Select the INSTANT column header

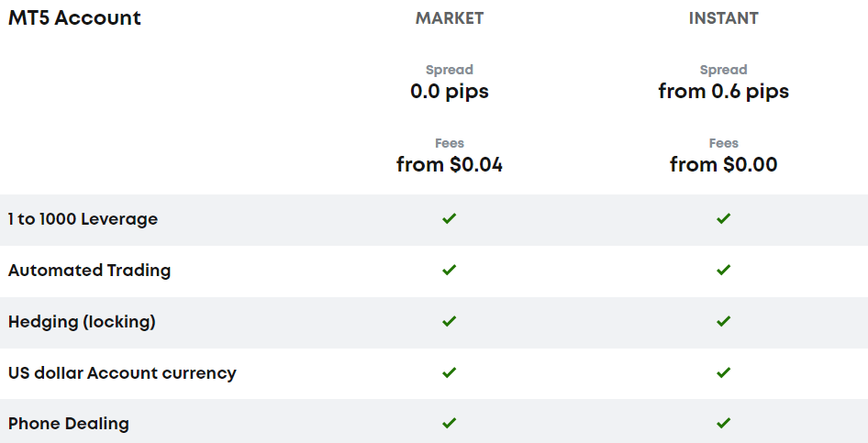click(x=724, y=18)
